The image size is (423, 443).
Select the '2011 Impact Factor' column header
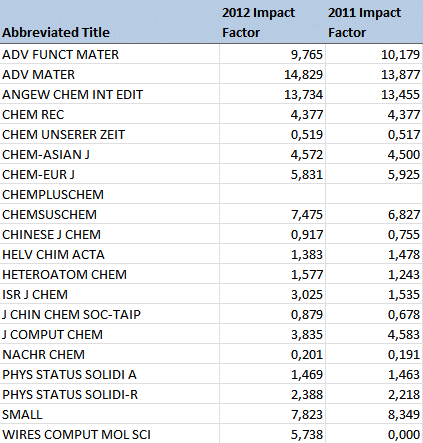[x=374, y=22]
